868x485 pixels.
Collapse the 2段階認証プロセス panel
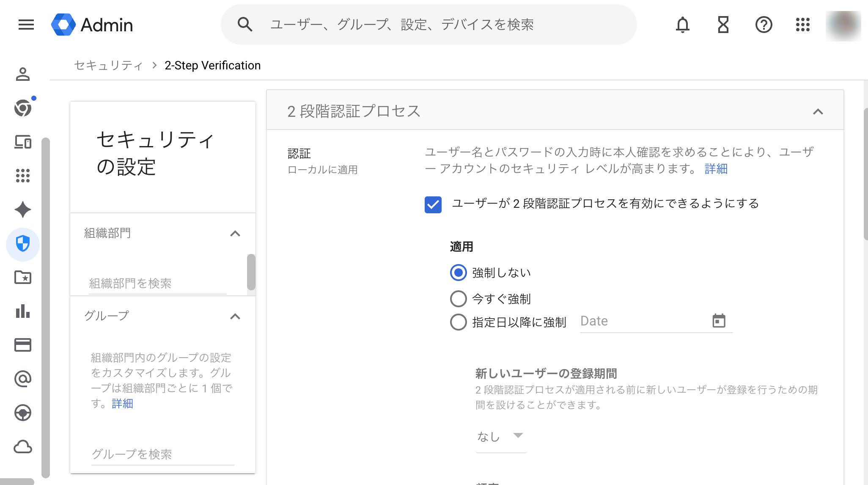coord(819,112)
